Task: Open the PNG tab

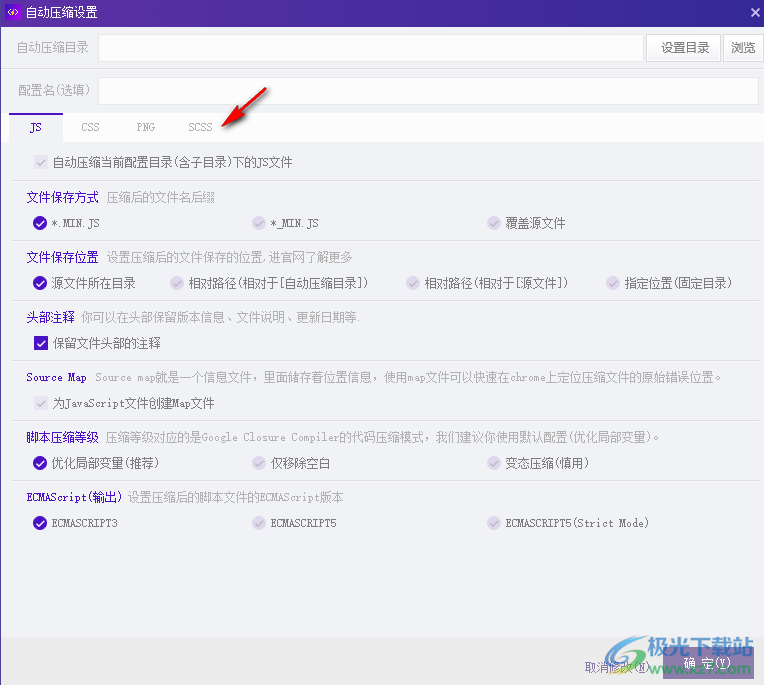Action: tap(145, 128)
